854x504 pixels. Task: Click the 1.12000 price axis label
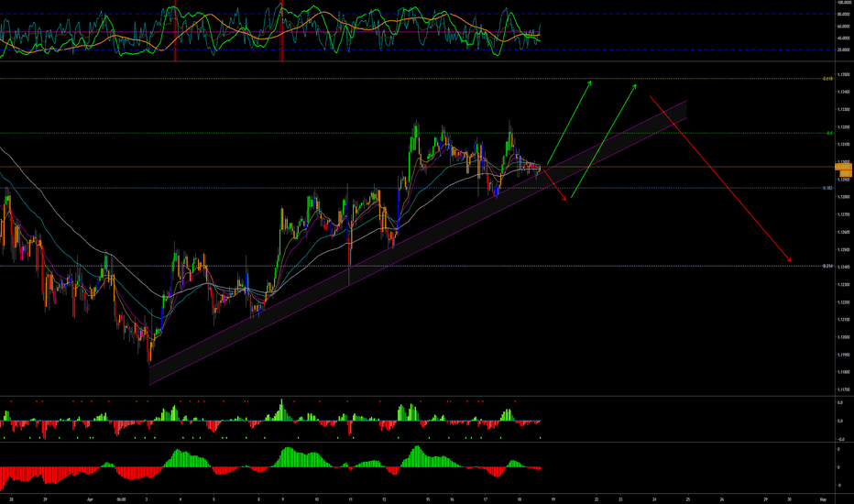pos(844,337)
